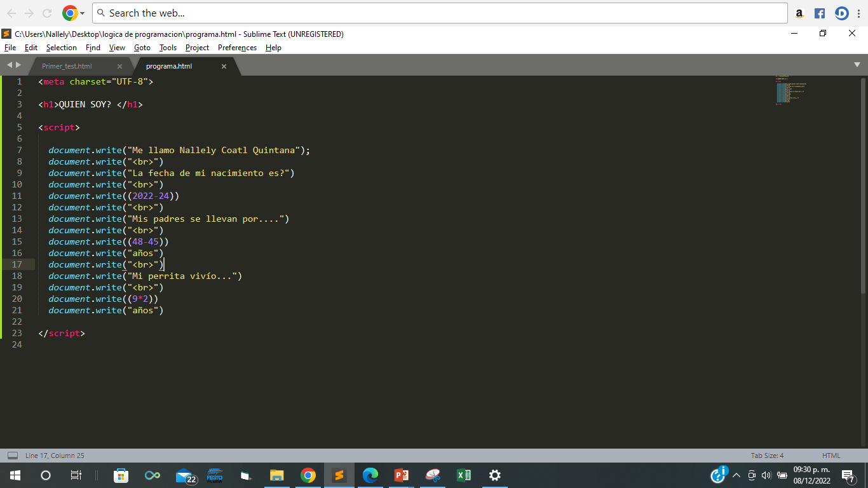Click the code minimap preview

pyautogui.click(x=791, y=90)
